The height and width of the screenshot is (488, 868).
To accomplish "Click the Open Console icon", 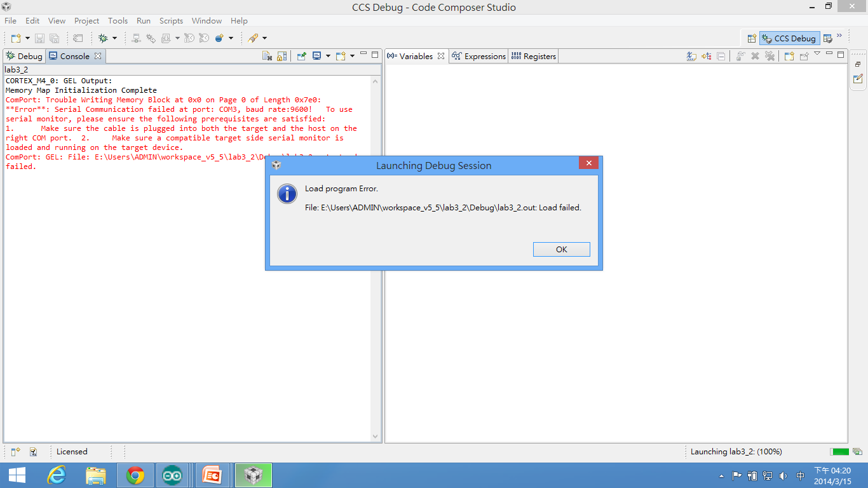I will tap(341, 56).
